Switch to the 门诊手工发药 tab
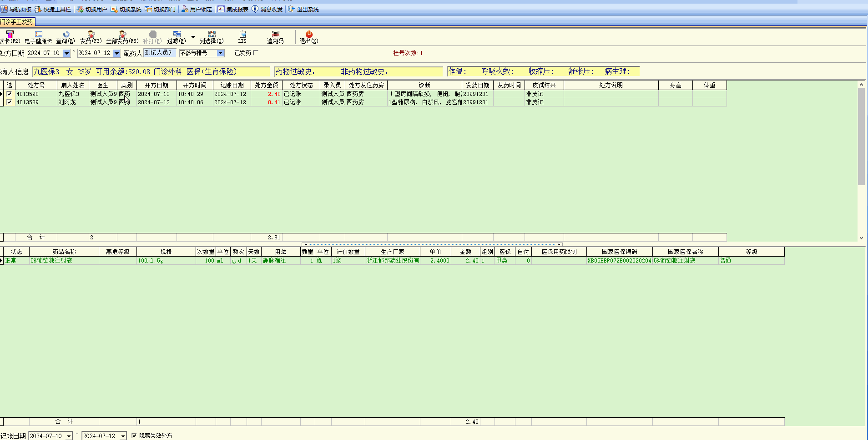Screen dimensions: 868x440 (17, 22)
